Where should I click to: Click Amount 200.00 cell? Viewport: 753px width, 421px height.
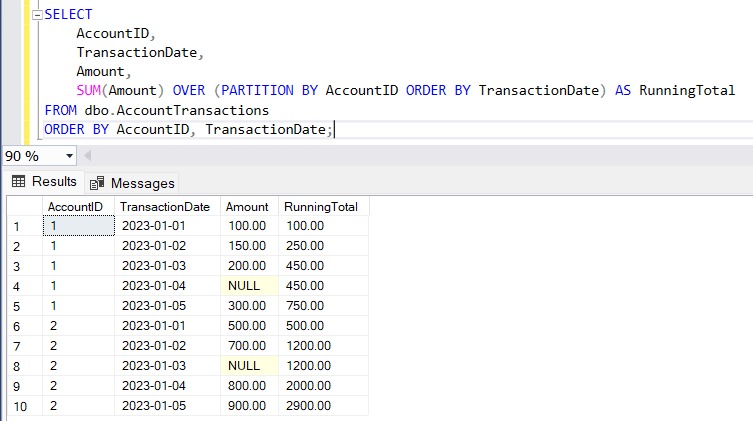(x=249, y=266)
